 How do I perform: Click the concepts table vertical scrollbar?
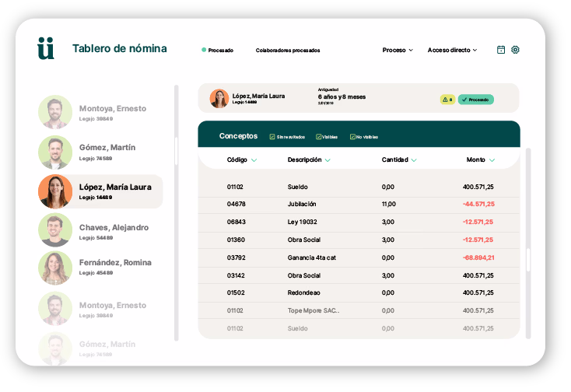[x=528, y=260]
